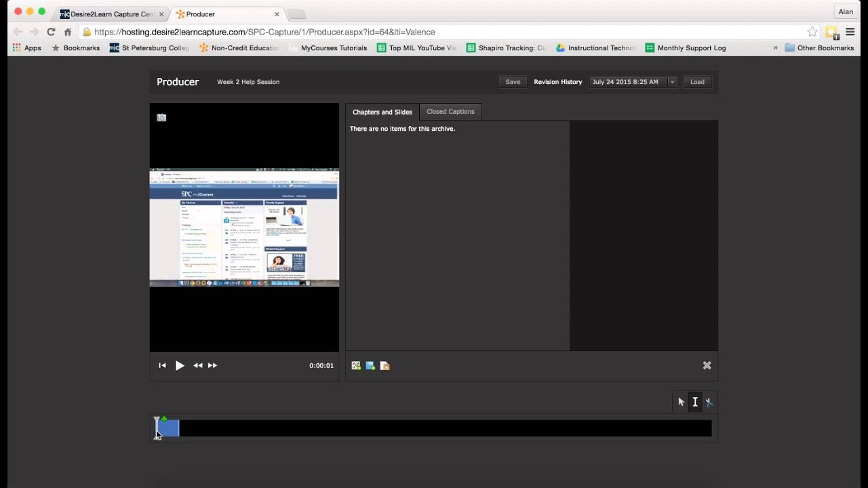Jump to start of the video
The width and height of the screenshot is (868, 488).
[162, 365]
